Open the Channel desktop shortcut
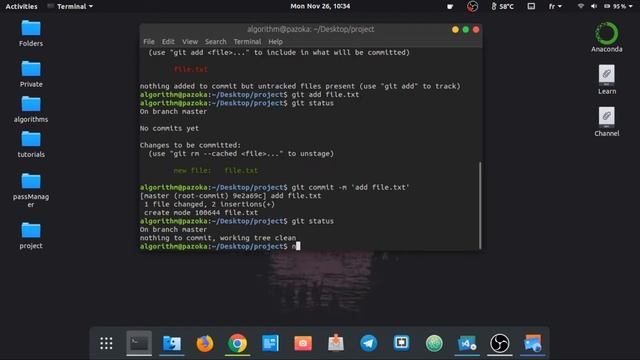 (607, 122)
